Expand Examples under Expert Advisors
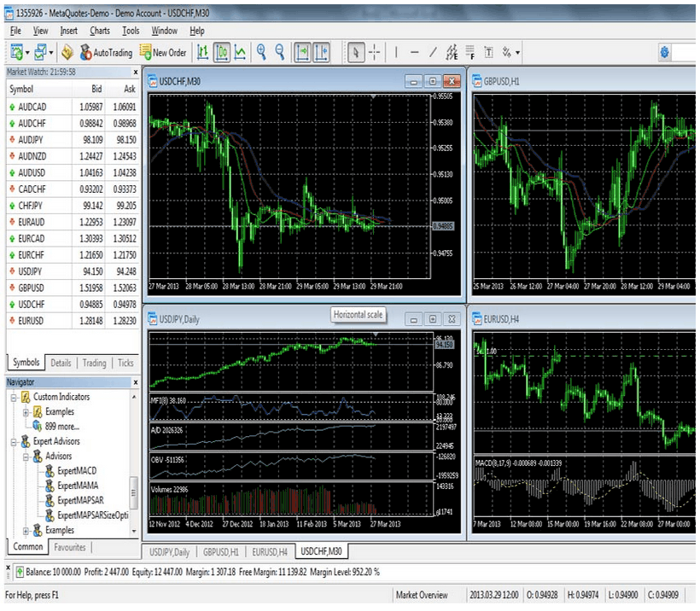The height and width of the screenshot is (611, 700). [x=26, y=531]
